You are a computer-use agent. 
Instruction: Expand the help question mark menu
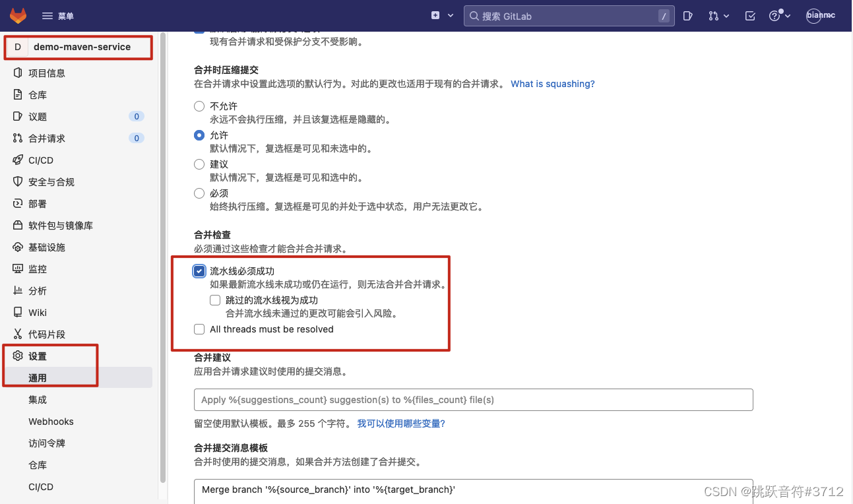pos(779,16)
